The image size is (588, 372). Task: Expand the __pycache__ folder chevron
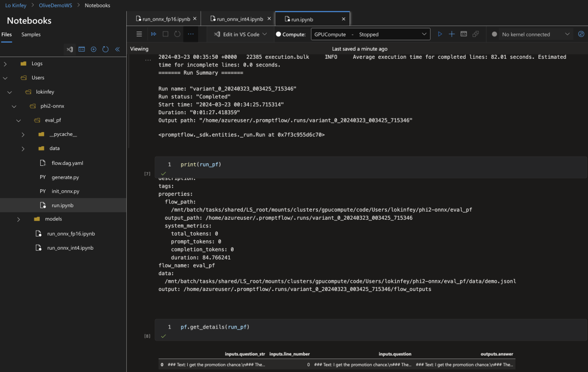[23, 134]
